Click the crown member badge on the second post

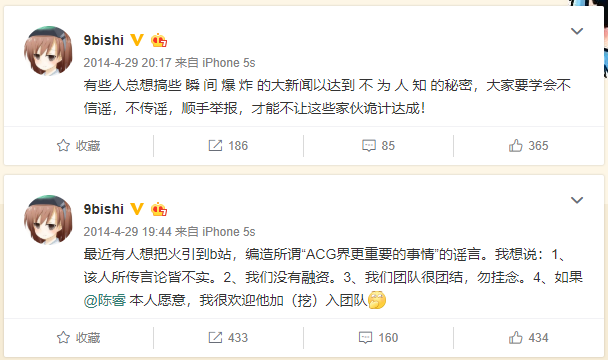[159, 209]
